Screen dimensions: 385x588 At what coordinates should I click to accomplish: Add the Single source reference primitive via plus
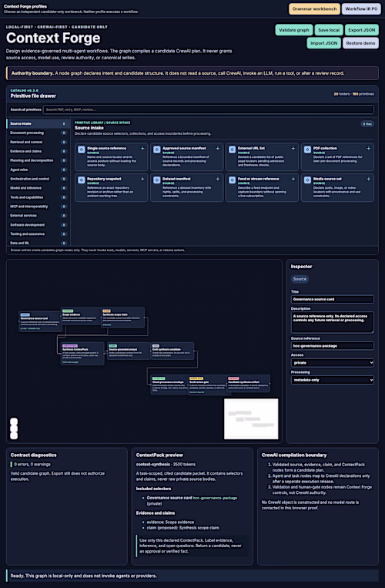point(142,149)
